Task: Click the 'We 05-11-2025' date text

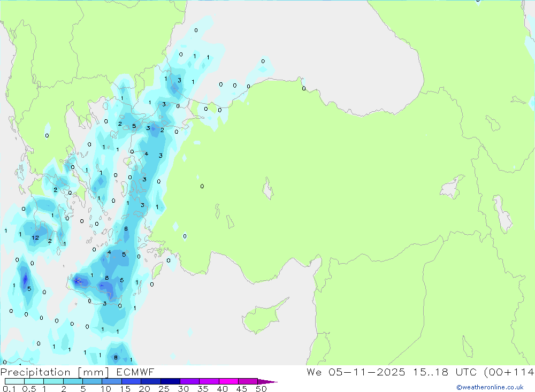Action: 356,372
